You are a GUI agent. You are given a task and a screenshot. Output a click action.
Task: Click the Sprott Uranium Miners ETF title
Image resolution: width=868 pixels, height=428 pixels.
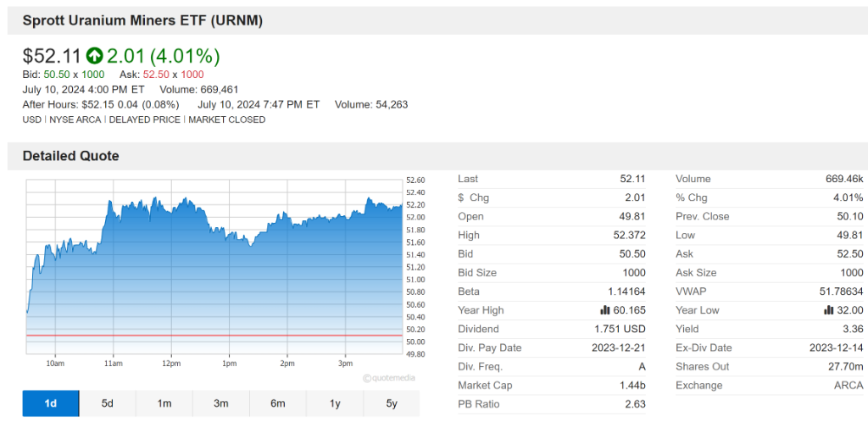point(142,19)
